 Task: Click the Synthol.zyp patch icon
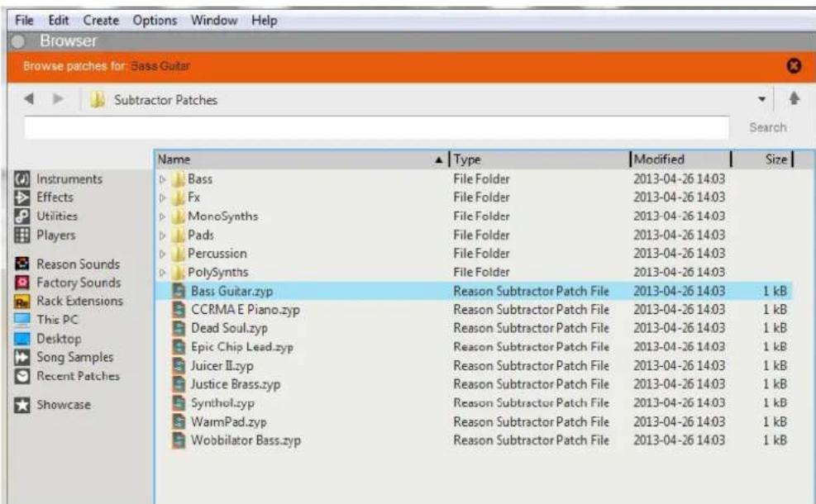(x=179, y=403)
